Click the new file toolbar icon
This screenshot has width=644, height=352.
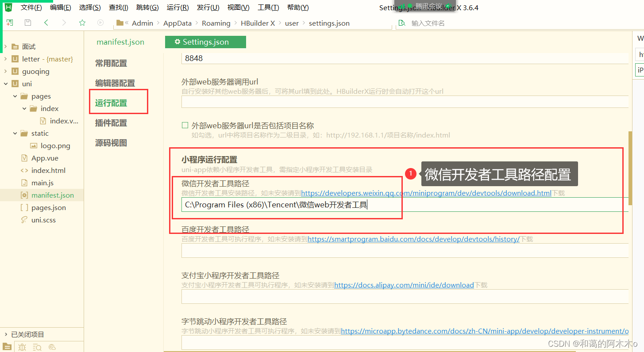[10, 23]
